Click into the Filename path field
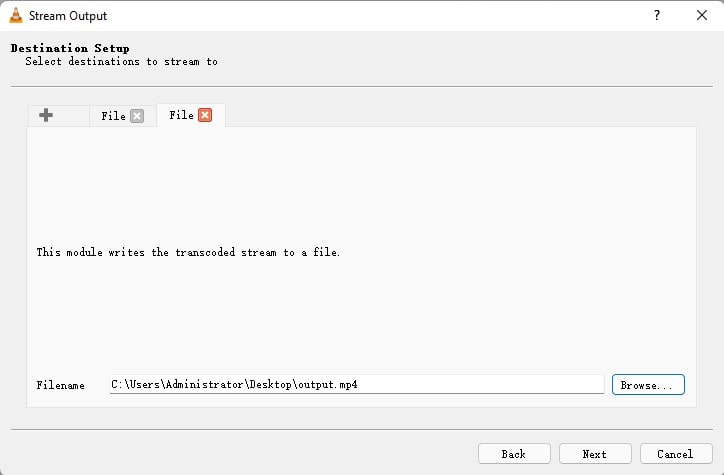This screenshot has height=475, width=724. [x=356, y=384]
